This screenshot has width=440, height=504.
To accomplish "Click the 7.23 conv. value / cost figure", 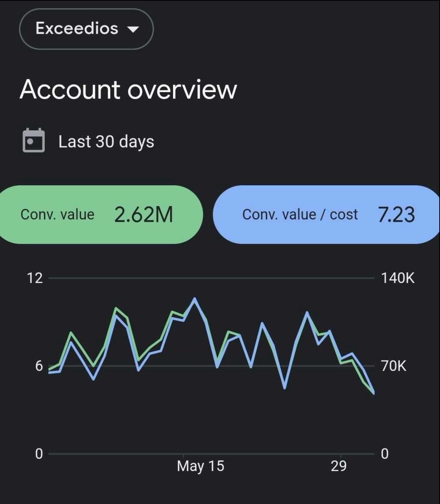I will (x=396, y=215).
